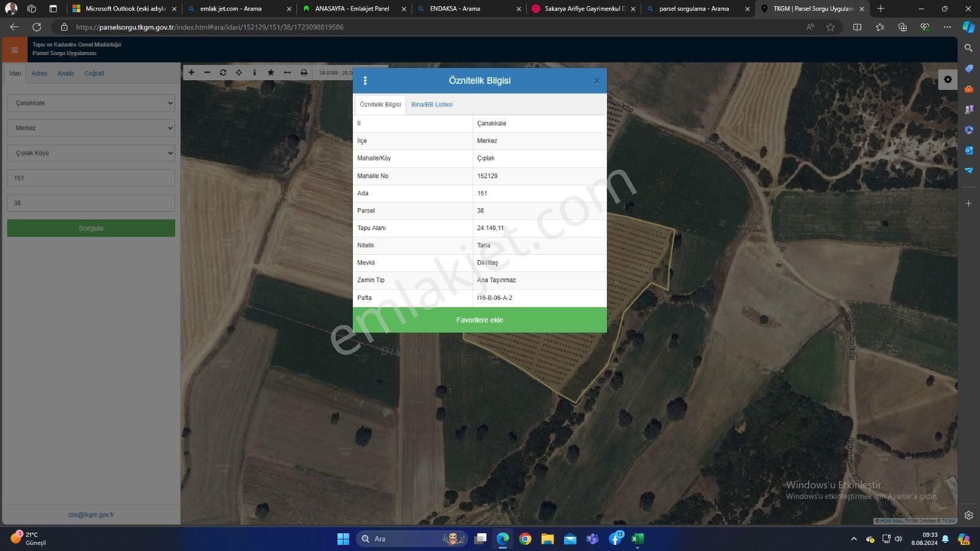
Task: Open the weather widget 21°C Güneşli
Action: 29,539
